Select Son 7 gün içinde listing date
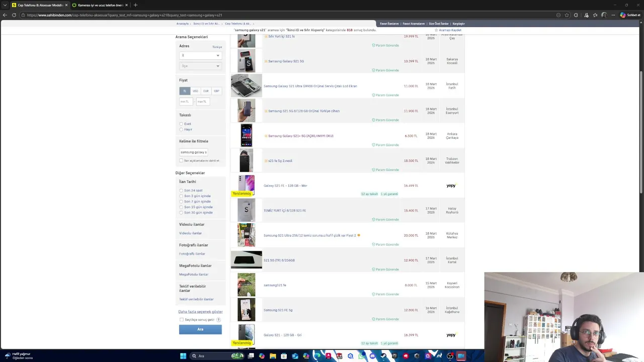Image resolution: width=644 pixels, height=362 pixels. coord(181,202)
